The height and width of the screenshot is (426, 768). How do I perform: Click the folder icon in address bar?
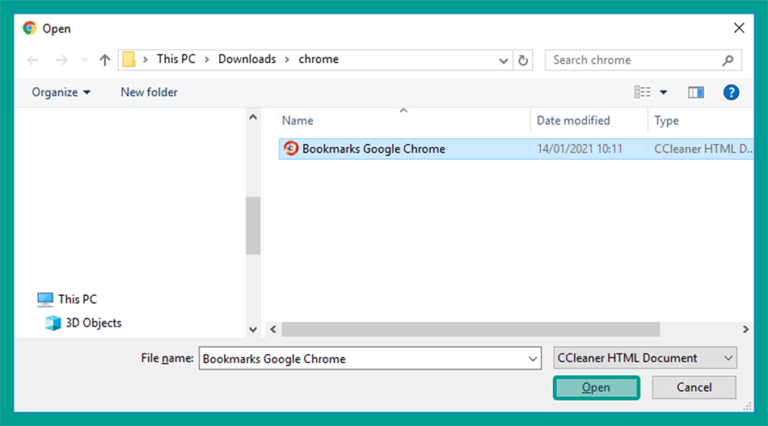128,59
